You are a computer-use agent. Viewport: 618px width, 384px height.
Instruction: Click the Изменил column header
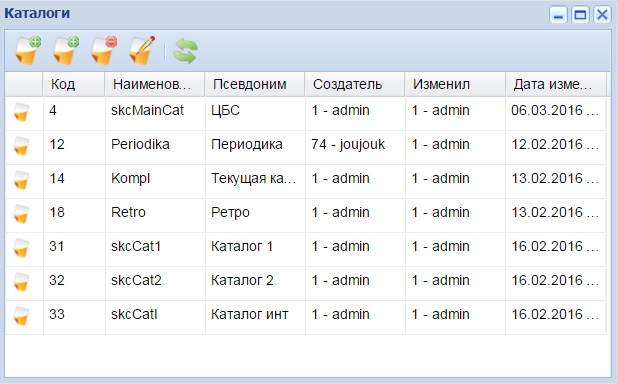(455, 84)
